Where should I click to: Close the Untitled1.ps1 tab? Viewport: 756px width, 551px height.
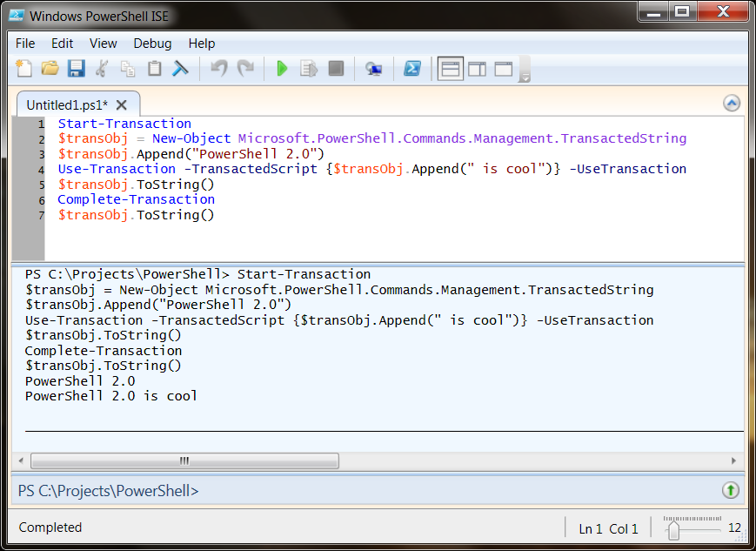click(122, 104)
